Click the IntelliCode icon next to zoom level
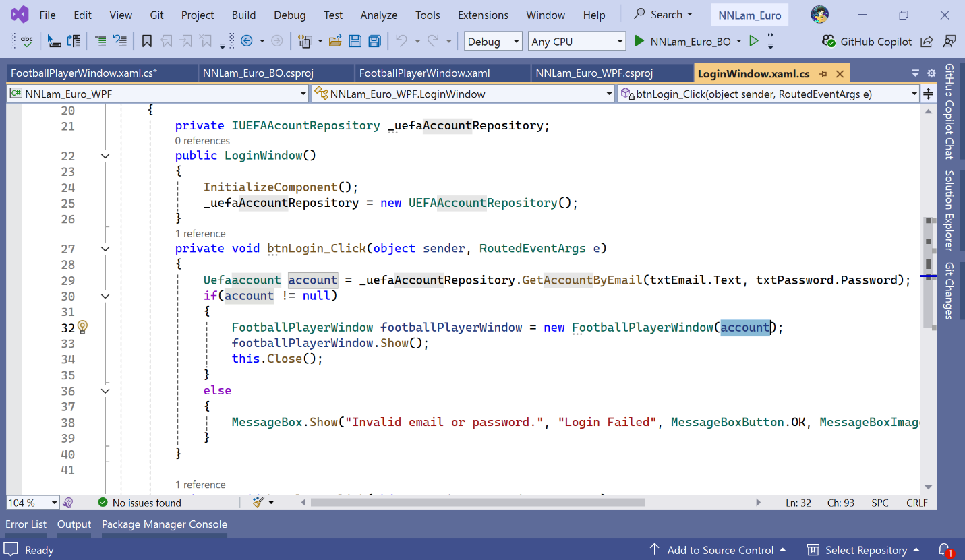The height and width of the screenshot is (560, 965). (x=67, y=502)
